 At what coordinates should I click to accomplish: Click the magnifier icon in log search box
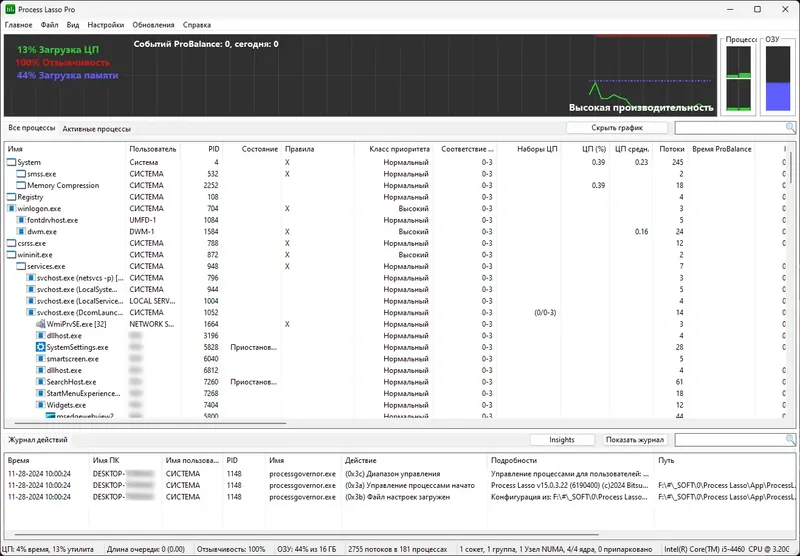click(790, 439)
